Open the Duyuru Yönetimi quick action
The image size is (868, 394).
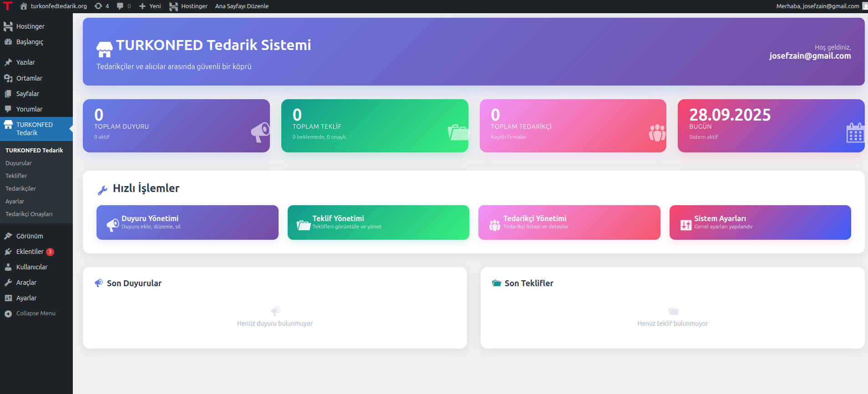pyautogui.click(x=187, y=222)
